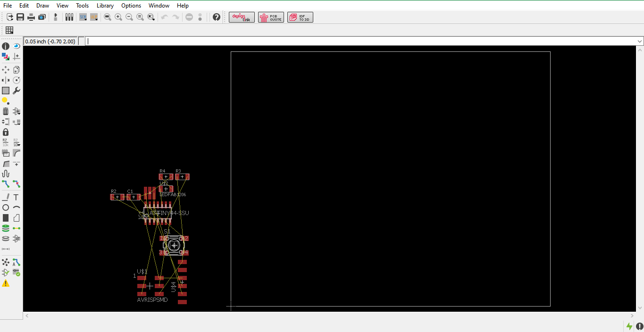Select the Move tool
Image resolution: width=644 pixels, height=332 pixels.
6,70
